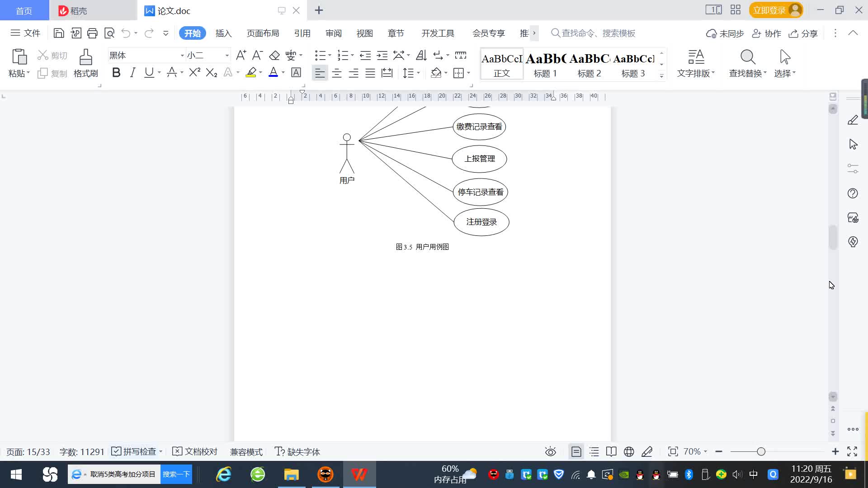The height and width of the screenshot is (488, 868).
Task: Toggle eye protection mode icon
Action: [550, 451]
